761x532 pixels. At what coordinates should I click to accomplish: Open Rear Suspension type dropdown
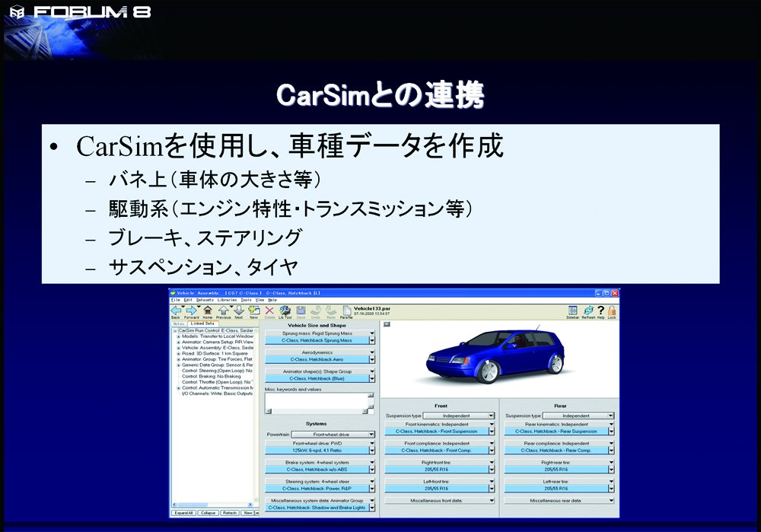(x=578, y=416)
